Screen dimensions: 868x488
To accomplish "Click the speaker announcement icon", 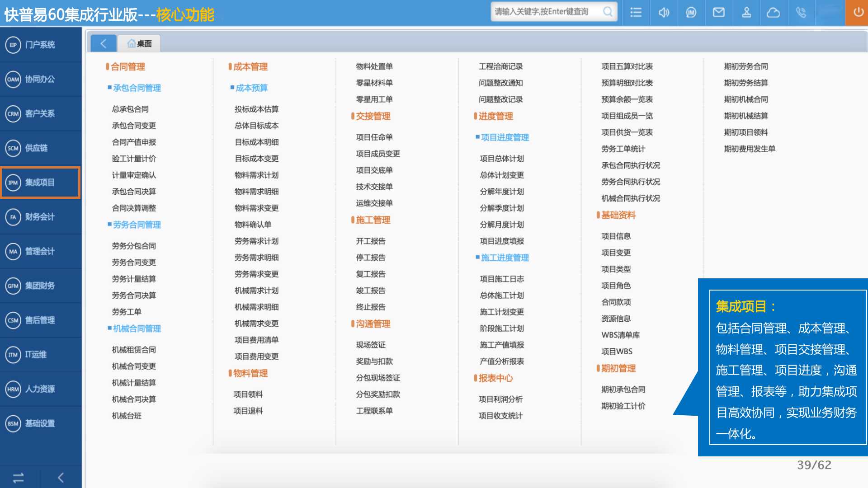I will point(664,12).
